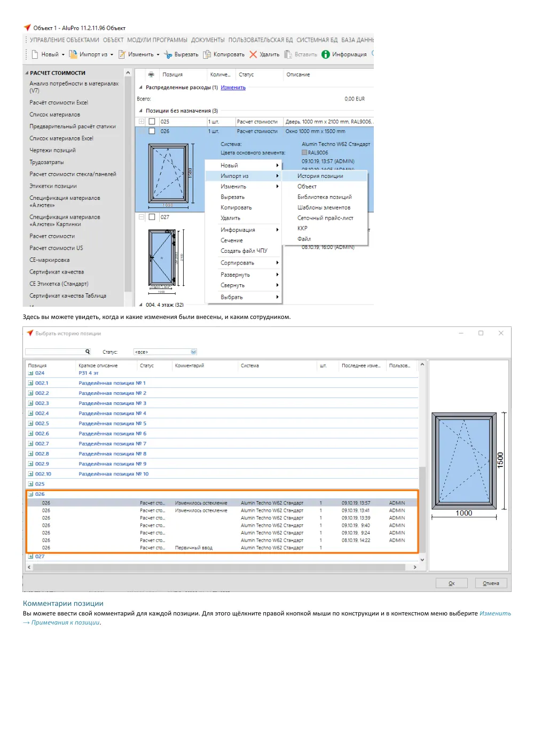Expand position 025 in history list
Screen dimensions: 534x756
point(30,484)
